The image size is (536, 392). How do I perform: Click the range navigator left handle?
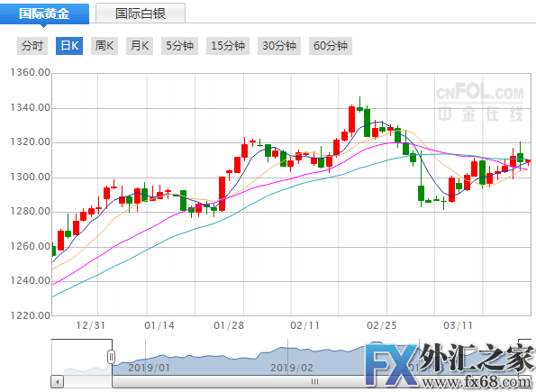pos(111,357)
